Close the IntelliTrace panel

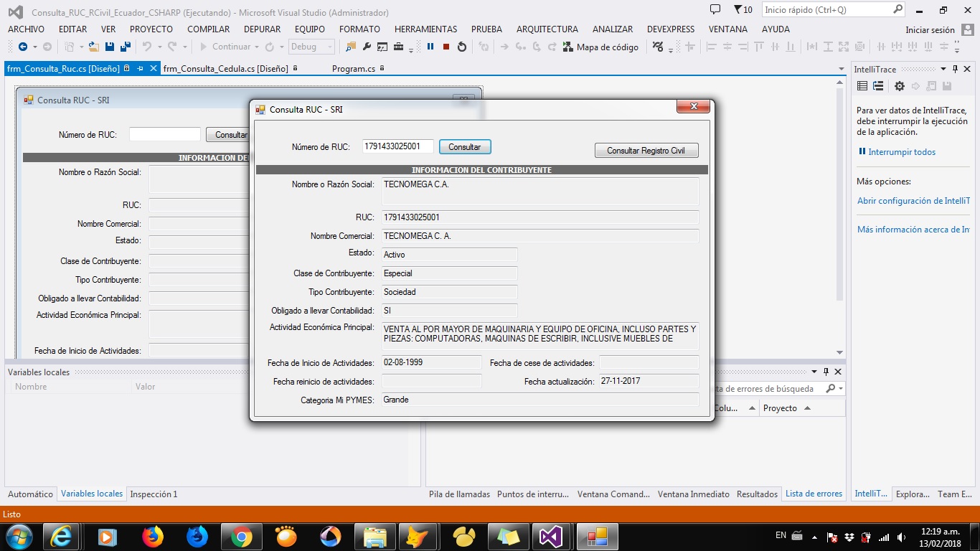pos(968,70)
